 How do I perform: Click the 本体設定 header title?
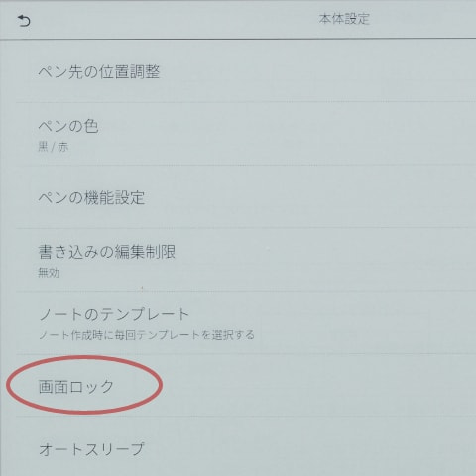click(344, 19)
